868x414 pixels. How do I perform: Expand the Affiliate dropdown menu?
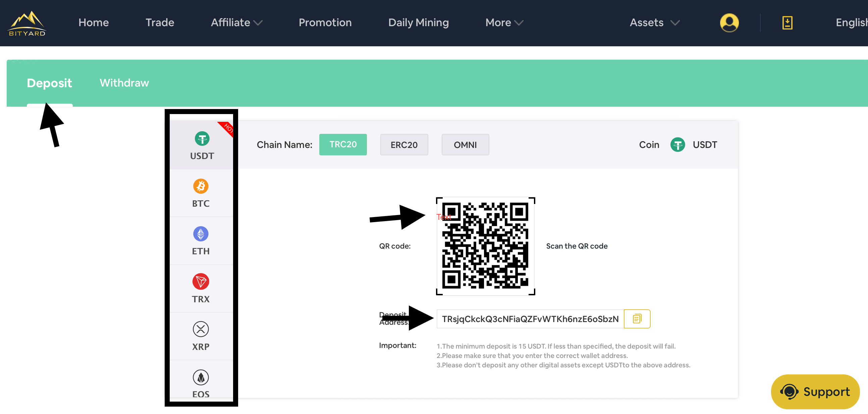point(236,22)
